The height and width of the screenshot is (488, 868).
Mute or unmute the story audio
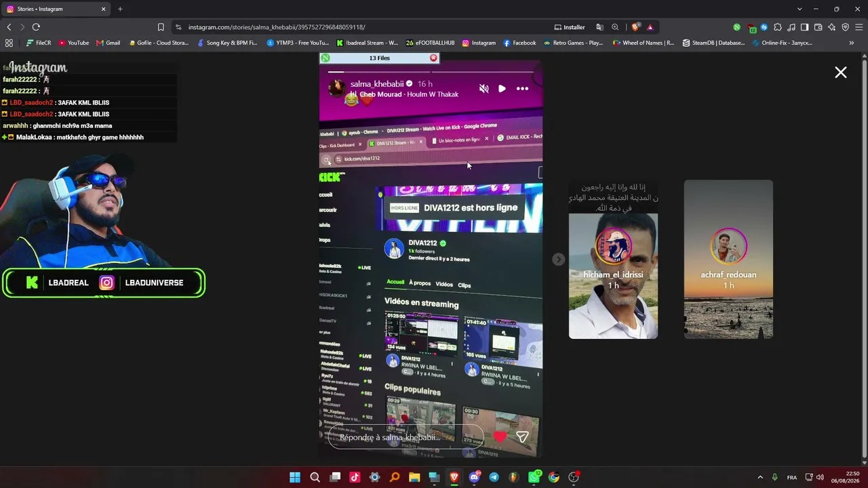[484, 88]
